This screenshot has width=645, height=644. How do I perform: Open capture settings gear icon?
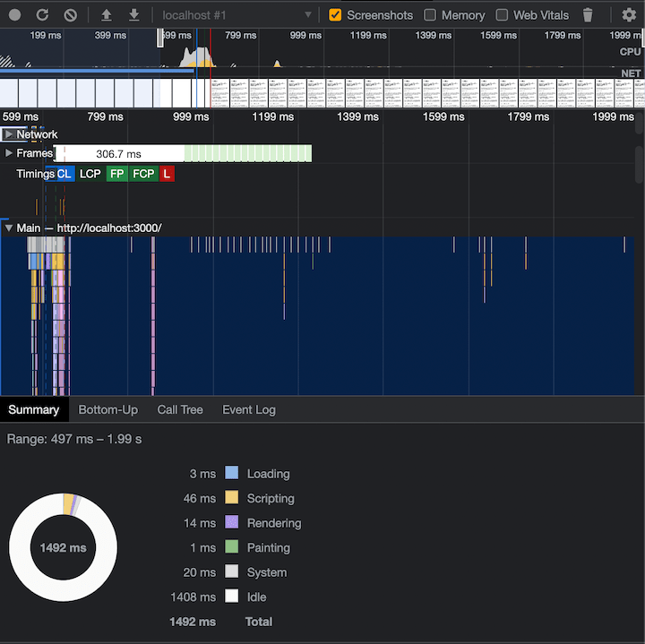click(x=629, y=15)
